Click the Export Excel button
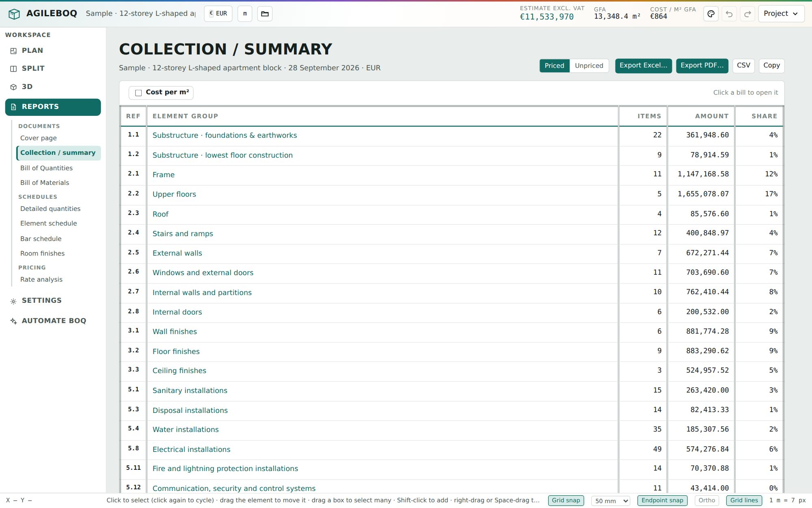The width and height of the screenshot is (812, 508). [x=644, y=65]
